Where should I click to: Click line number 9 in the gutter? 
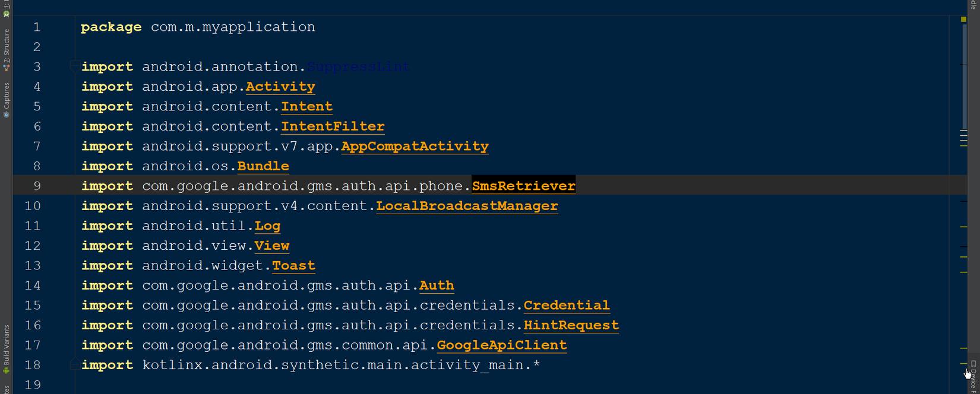(x=37, y=186)
